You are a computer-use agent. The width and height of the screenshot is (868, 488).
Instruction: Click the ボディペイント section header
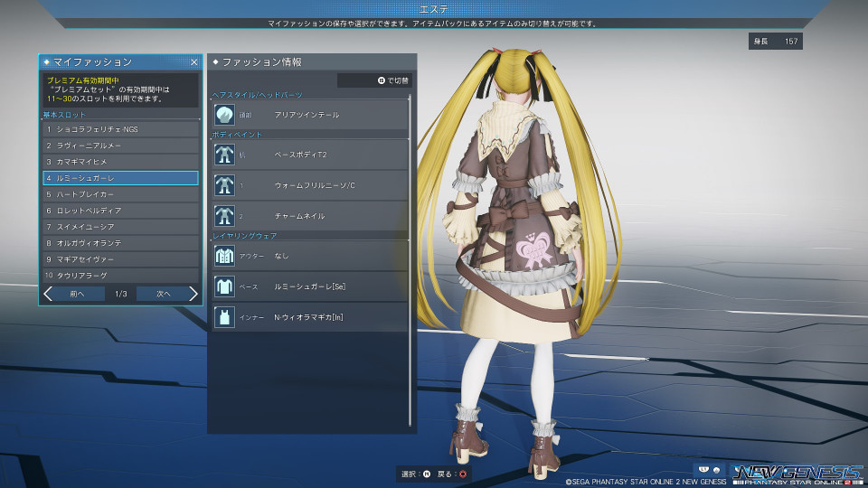tap(237, 135)
